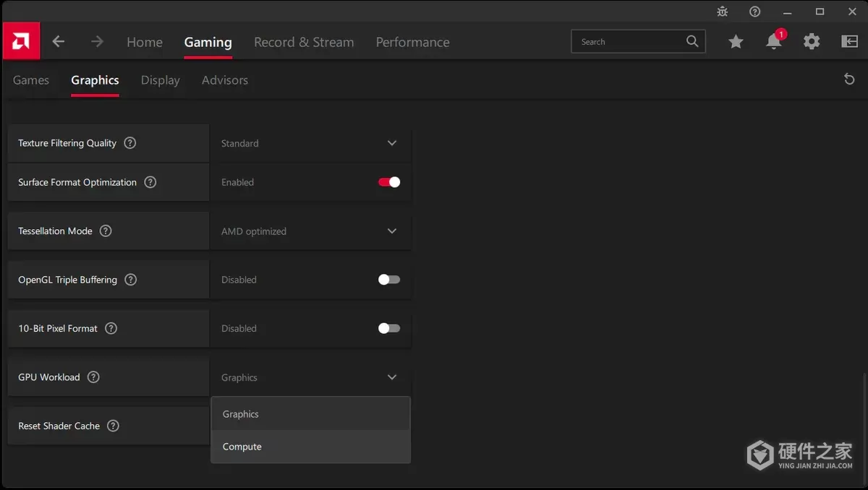Click the OpenGL Triple Buffering label

67,280
